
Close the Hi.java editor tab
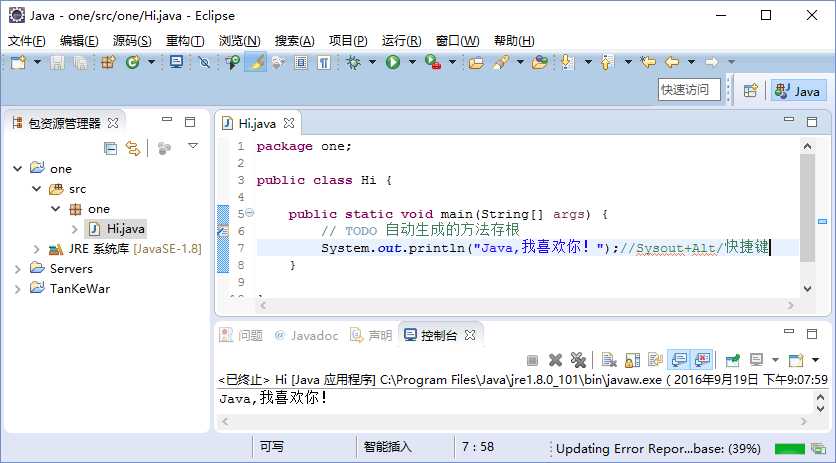coord(289,123)
